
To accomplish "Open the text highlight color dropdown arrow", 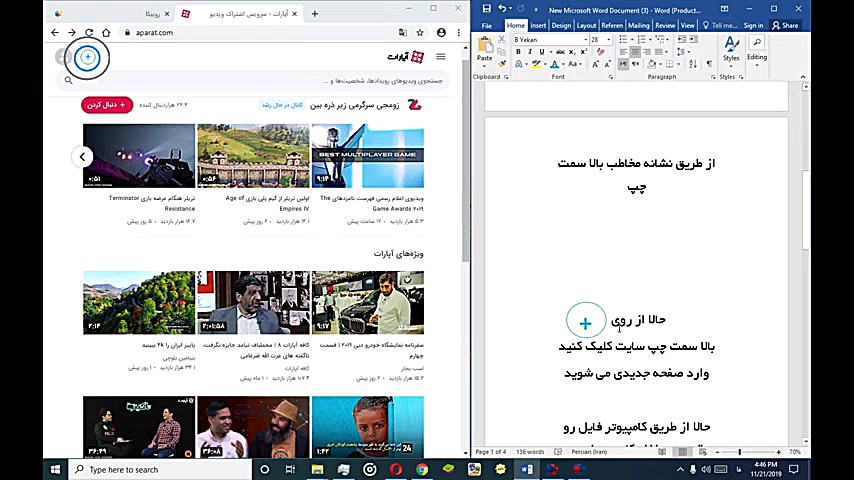I will coord(545,64).
